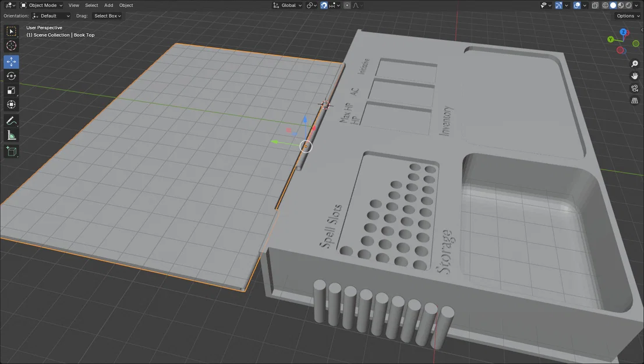
Task: Open the Global transform orientation dropdown
Action: pos(288,5)
